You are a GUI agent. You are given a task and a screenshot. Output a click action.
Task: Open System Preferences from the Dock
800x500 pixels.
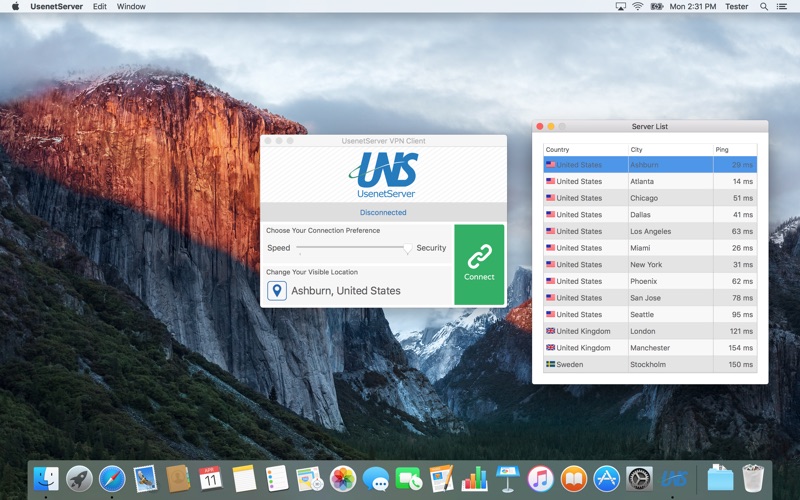point(639,479)
